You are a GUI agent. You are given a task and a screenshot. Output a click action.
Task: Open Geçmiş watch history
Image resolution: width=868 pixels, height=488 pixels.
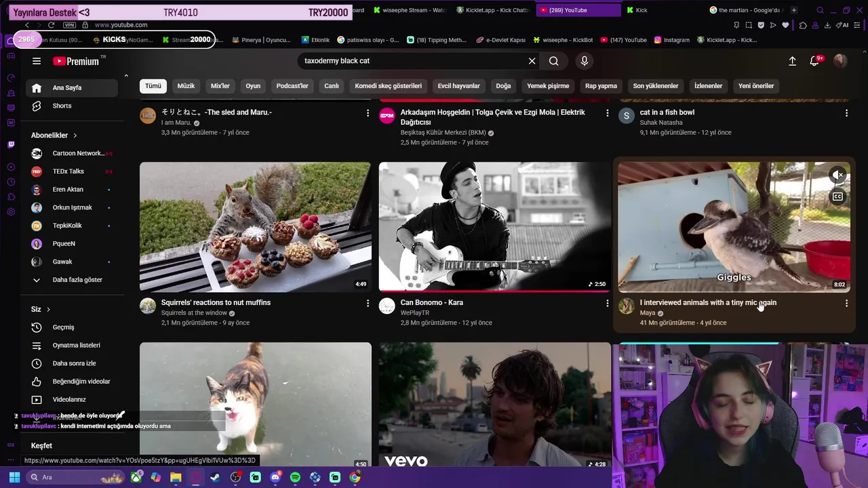(73, 327)
